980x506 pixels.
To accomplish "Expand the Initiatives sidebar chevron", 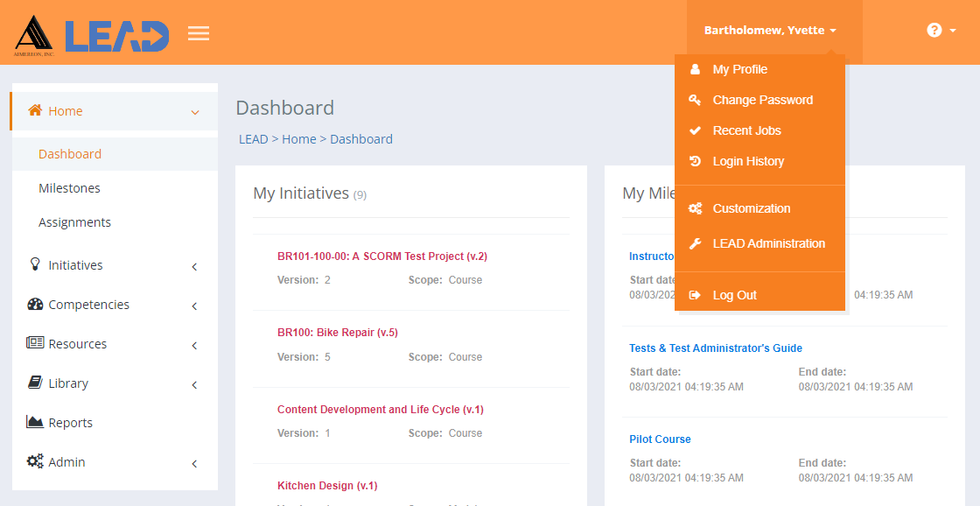I will [x=194, y=267].
